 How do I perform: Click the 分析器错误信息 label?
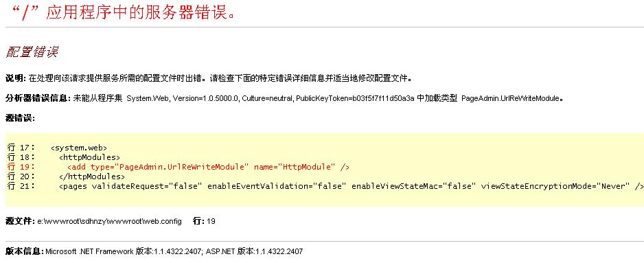pos(38,99)
